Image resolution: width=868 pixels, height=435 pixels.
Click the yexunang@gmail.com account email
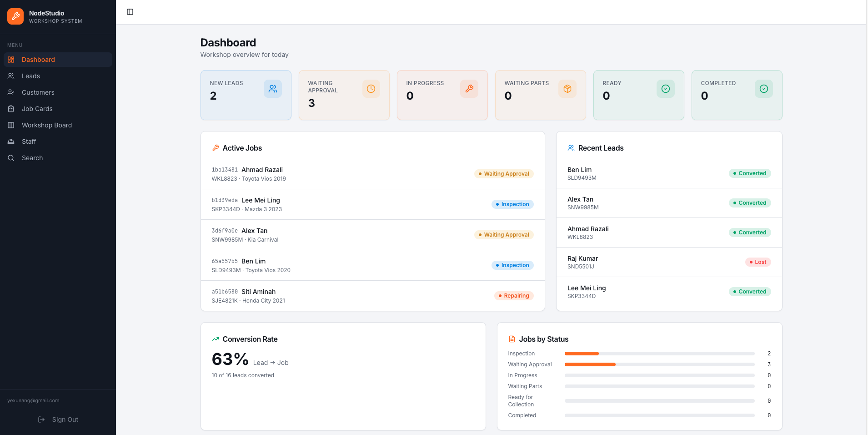click(33, 401)
